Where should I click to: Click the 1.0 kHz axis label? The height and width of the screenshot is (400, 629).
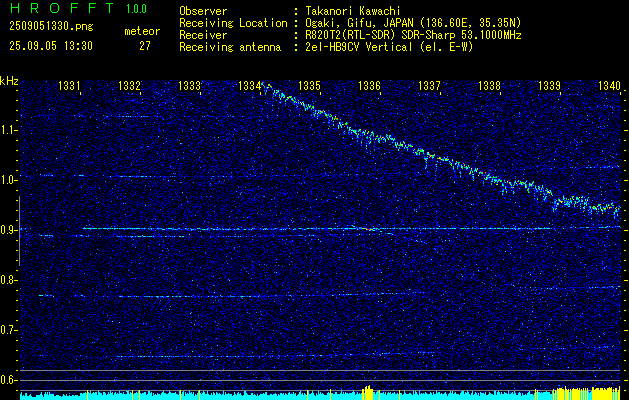(x=8, y=180)
